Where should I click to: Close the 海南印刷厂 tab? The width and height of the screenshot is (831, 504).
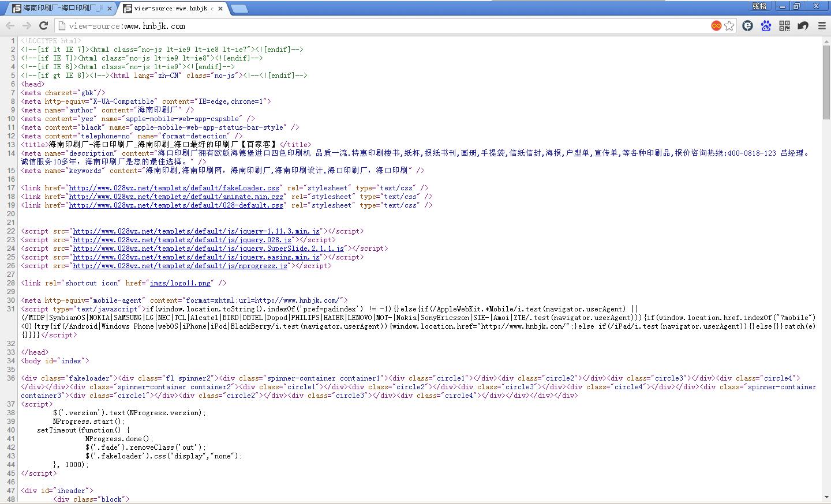point(110,9)
